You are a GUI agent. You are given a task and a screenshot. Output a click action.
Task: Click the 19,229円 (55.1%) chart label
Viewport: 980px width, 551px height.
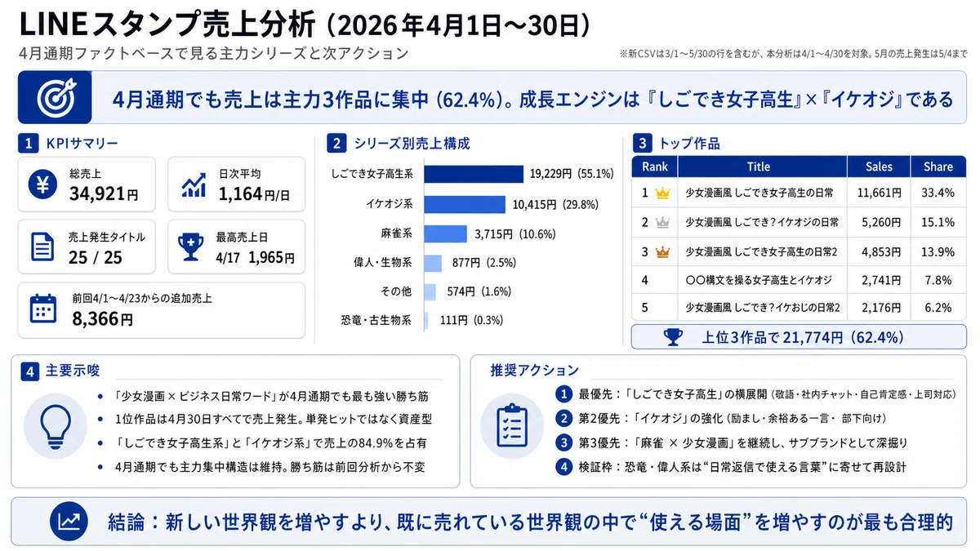572,174
